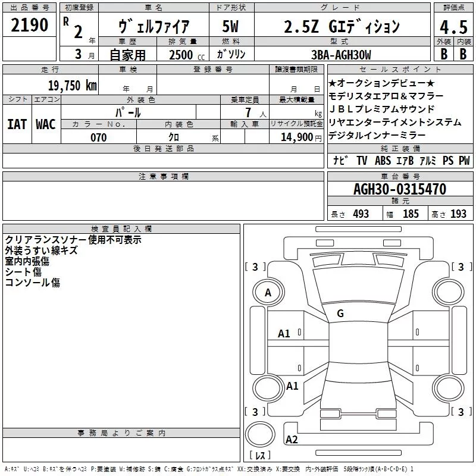Click equipment item ABS
Screen dimensions: 476x476
pyautogui.click(x=383, y=160)
